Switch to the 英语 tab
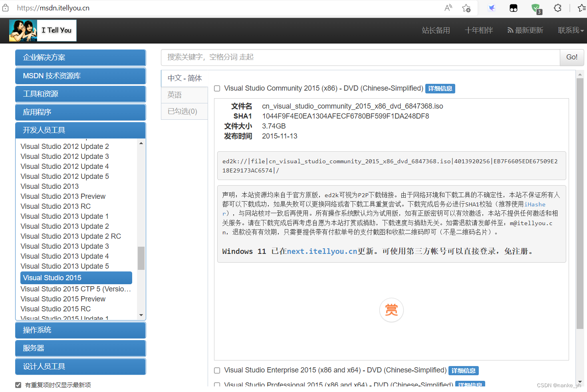The image size is (587, 392). click(x=184, y=95)
